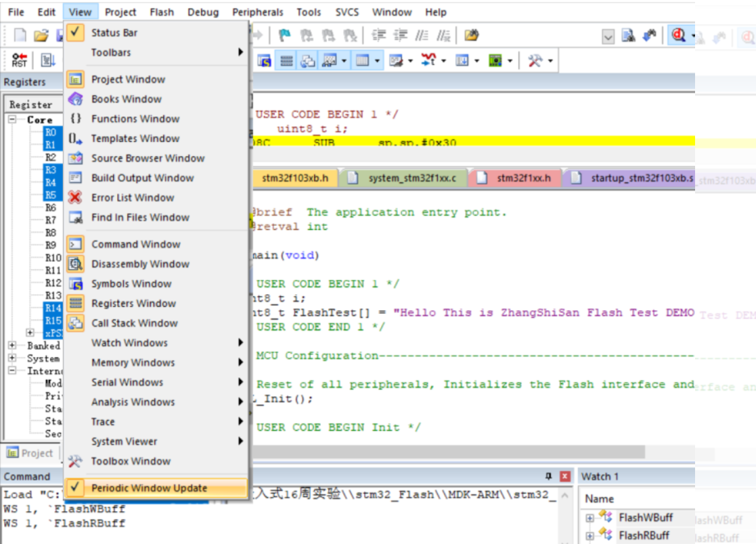Image resolution: width=756 pixels, height=544 pixels.
Task: Select register R14 in Registers panel
Action: click(53, 308)
